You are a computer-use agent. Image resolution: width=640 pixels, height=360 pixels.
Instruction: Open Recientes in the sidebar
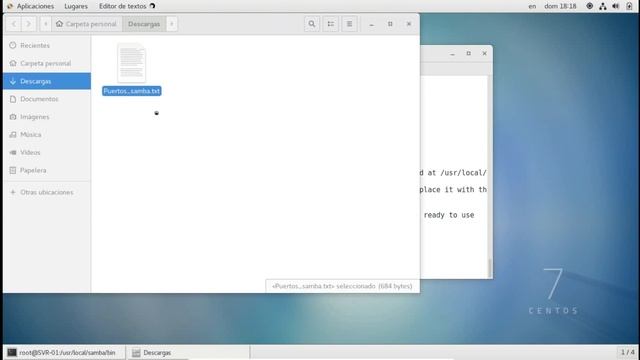coord(47,45)
